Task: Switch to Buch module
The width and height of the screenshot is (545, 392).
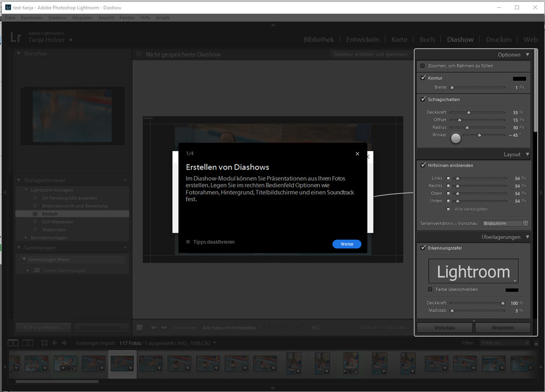Action: [x=427, y=40]
